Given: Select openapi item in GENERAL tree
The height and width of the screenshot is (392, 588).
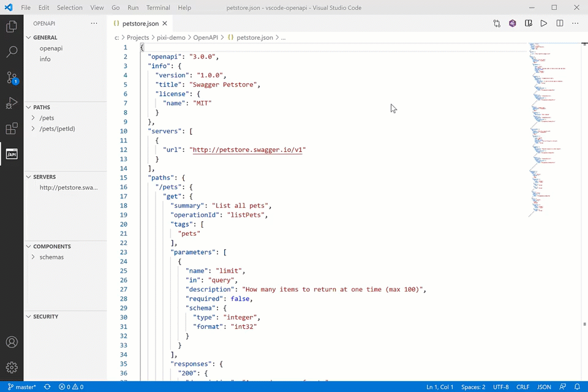Looking at the screenshot, I should point(51,48).
